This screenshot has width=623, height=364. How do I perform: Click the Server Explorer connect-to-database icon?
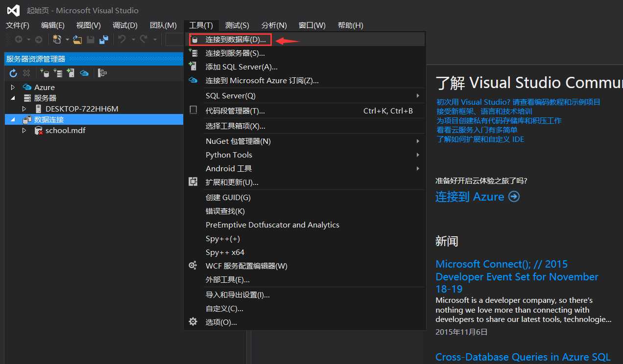(x=45, y=73)
